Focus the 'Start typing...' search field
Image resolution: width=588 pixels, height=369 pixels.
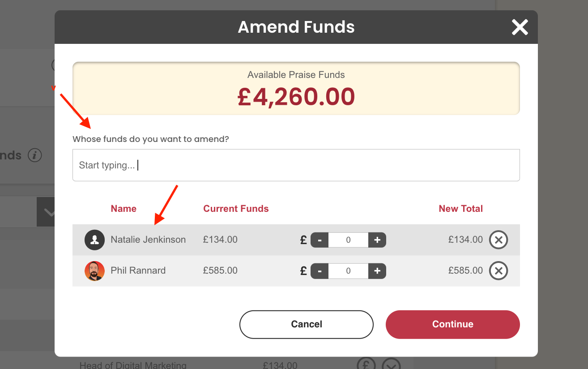click(296, 165)
